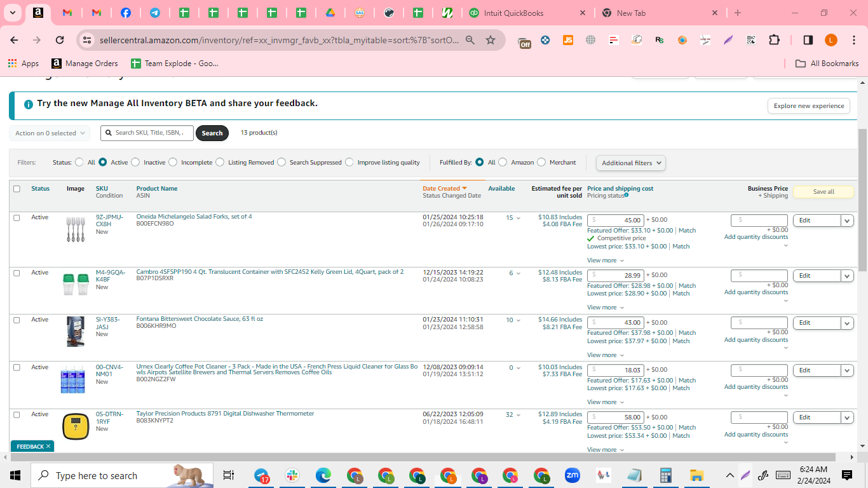The width and height of the screenshot is (868, 488).
Task: Open Microsoft Edge from the taskbar
Action: 323,475
